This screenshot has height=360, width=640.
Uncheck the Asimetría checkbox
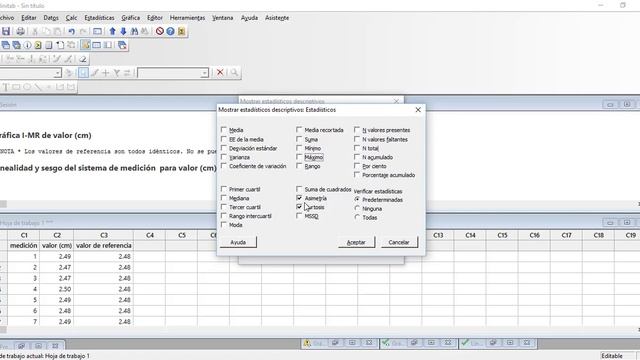click(299, 198)
